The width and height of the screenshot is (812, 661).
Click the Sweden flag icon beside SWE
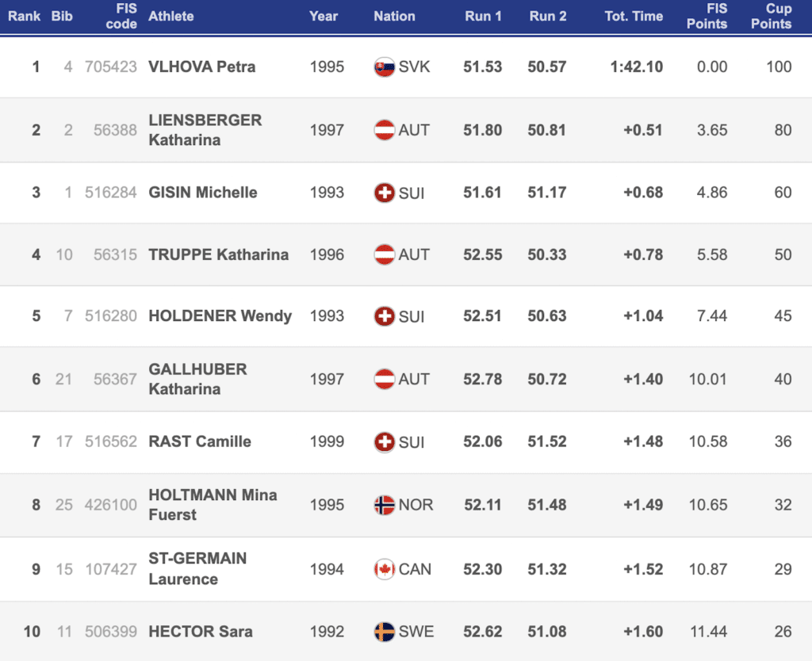[384, 632]
